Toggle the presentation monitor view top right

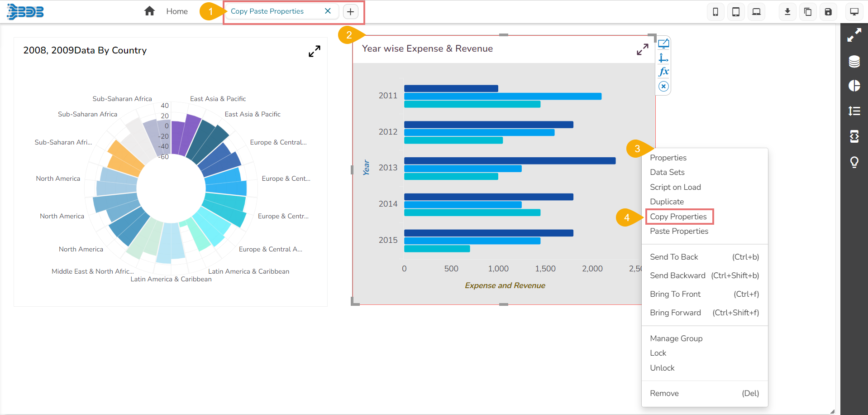(x=854, y=11)
